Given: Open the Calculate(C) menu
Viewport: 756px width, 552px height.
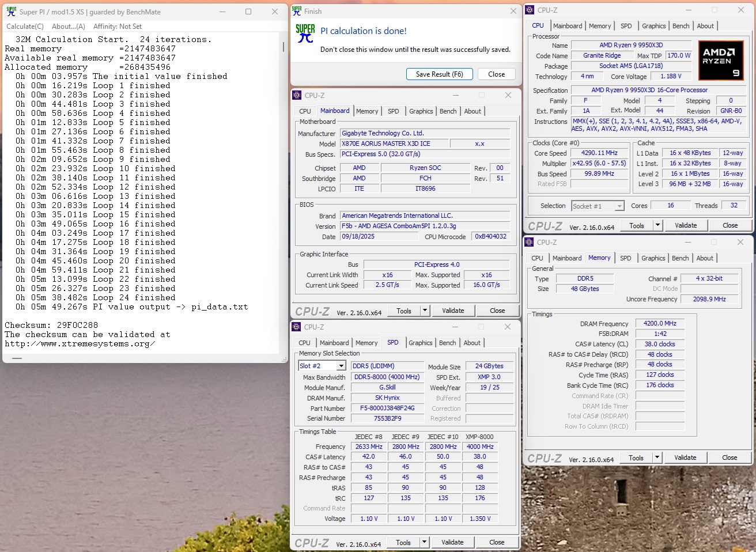Looking at the screenshot, I should pos(25,27).
